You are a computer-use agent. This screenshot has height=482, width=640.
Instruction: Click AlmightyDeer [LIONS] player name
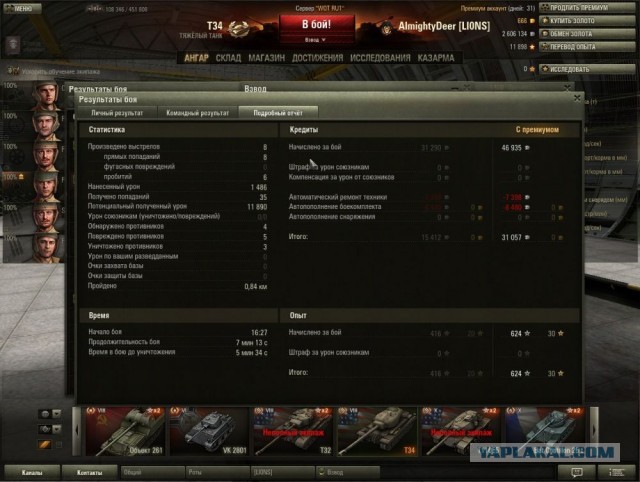coord(444,27)
